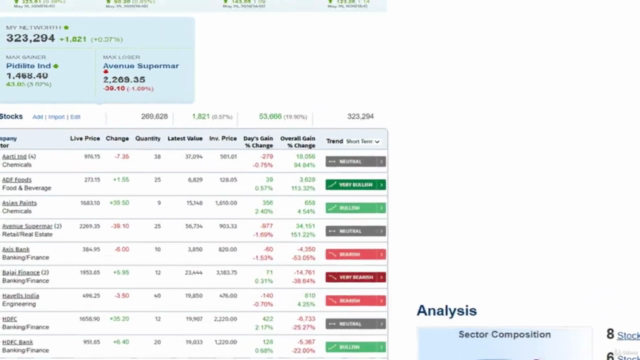Click the Bajaj Finance inv. price 3,183.75
Screen dimensions: 640x360
click(x=227, y=273)
